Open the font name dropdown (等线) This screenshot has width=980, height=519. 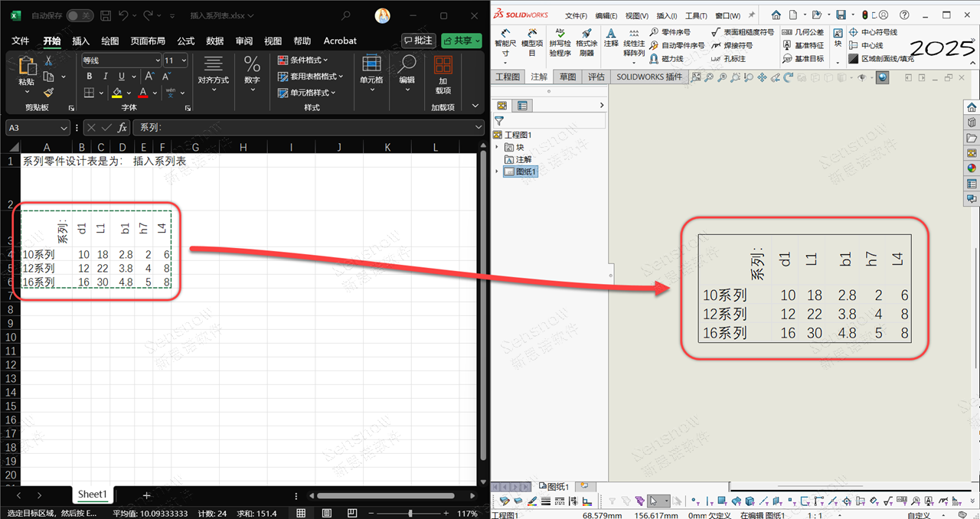(158, 60)
